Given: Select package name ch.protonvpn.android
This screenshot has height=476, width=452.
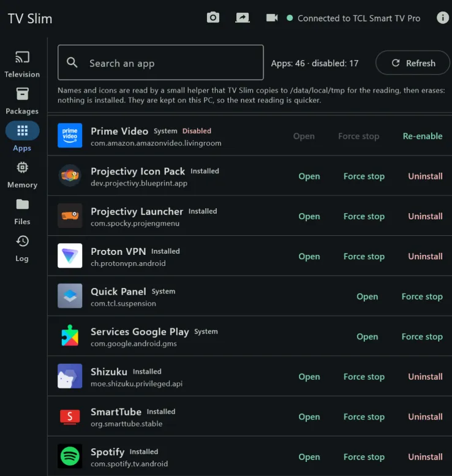Looking at the screenshot, I should [128, 263].
